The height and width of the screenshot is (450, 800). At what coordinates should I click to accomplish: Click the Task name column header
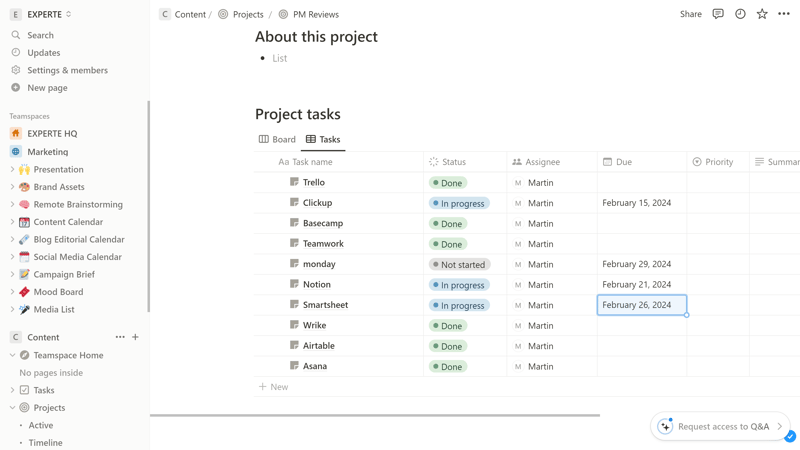click(339, 162)
